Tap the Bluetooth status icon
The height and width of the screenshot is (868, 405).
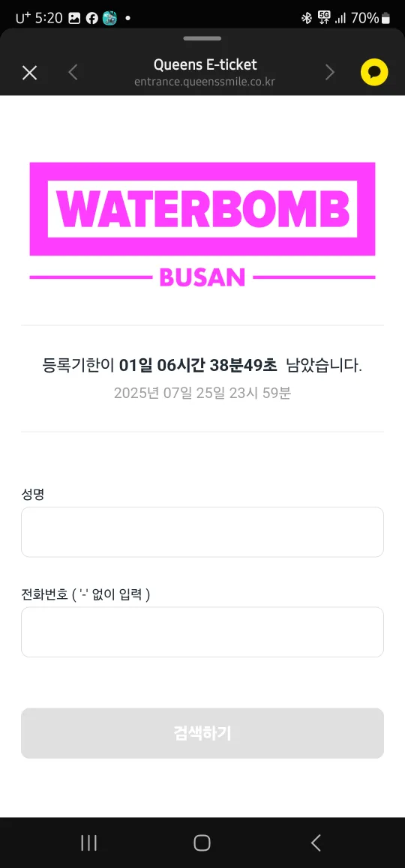tap(307, 18)
